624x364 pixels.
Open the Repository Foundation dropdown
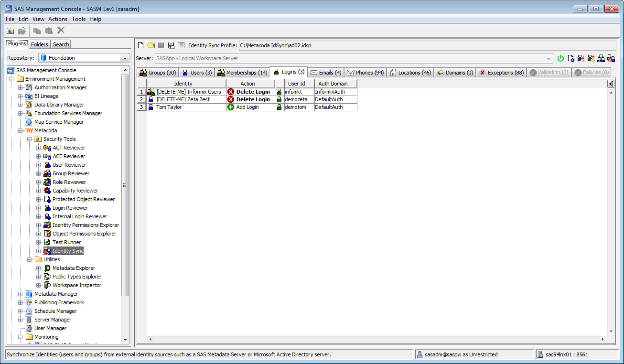(125, 58)
